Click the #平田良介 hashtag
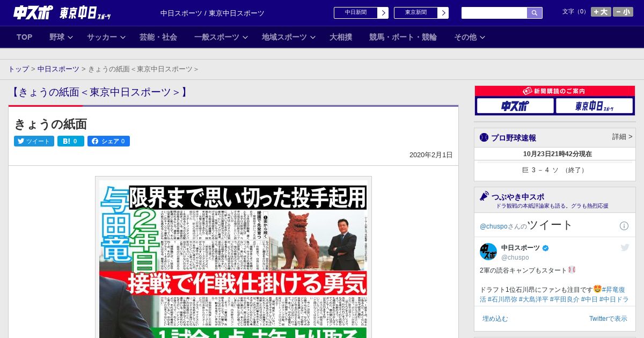 [x=565, y=299]
